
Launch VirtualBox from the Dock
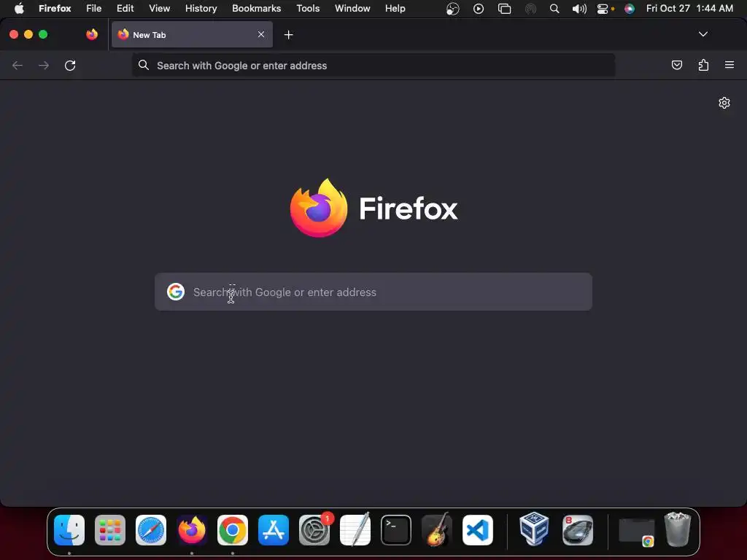pyautogui.click(x=534, y=529)
